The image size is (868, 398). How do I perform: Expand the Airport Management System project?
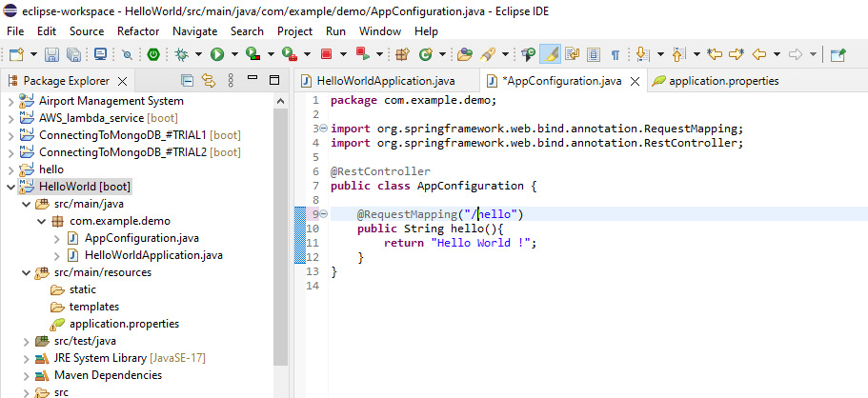pyautogui.click(x=10, y=101)
